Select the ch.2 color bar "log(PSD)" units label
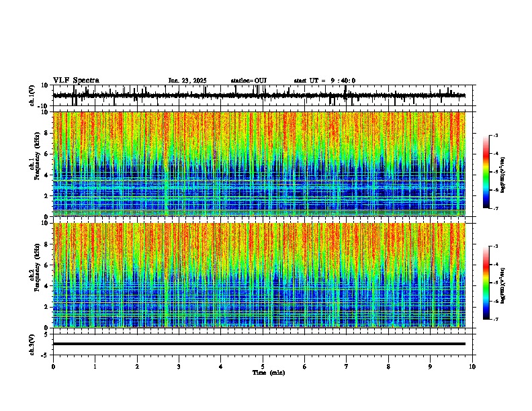Viewport: 532px width, 411px height. [x=503, y=285]
